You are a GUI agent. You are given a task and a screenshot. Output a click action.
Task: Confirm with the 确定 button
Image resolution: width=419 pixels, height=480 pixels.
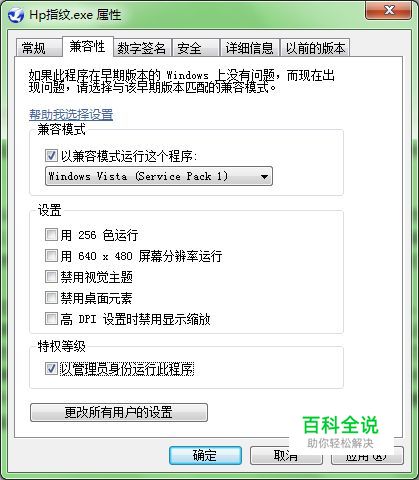pyautogui.click(x=205, y=455)
